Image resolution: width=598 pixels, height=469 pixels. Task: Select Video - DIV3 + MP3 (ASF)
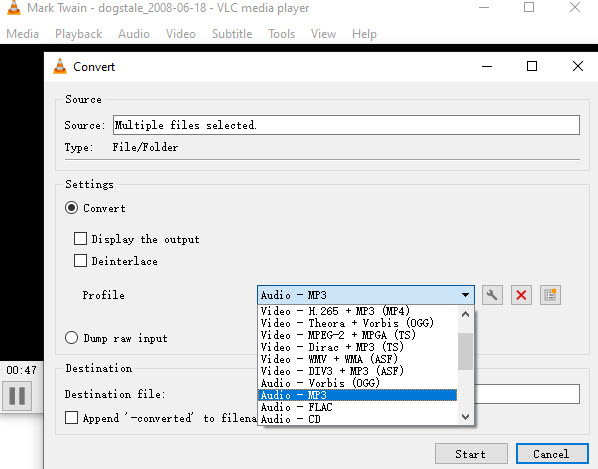pos(357,371)
